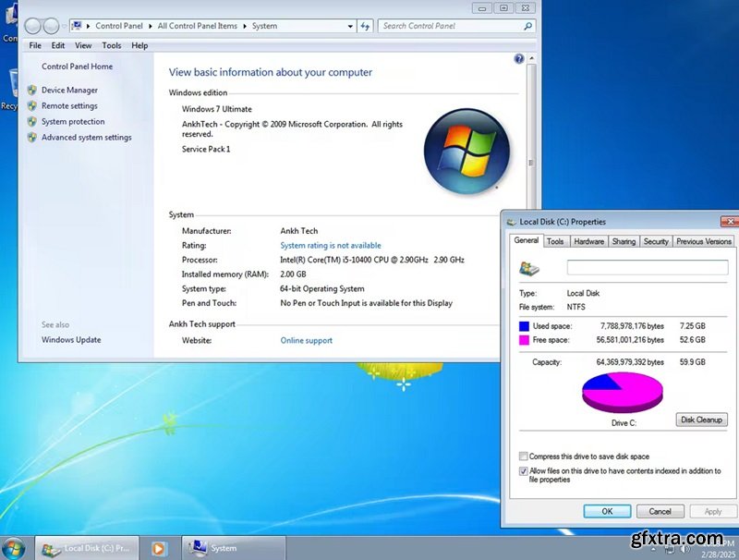
Task: Open the Start menu orb
Action: coord(15,546)
